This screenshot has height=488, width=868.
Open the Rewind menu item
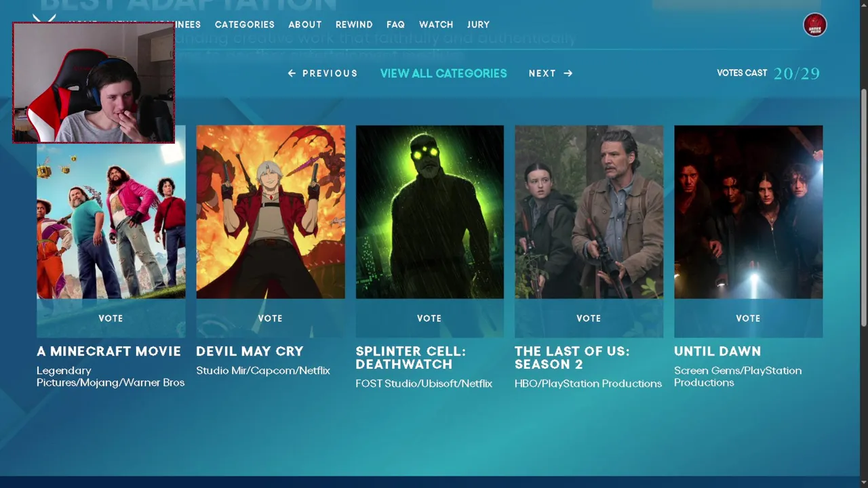[354, 24]
